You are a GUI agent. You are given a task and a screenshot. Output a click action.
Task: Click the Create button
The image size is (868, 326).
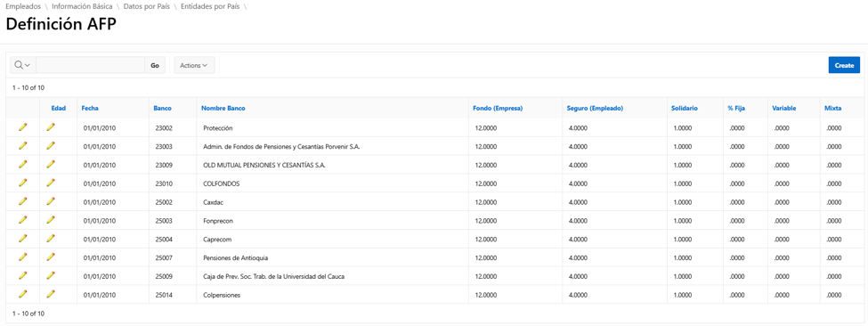(844, 65)
